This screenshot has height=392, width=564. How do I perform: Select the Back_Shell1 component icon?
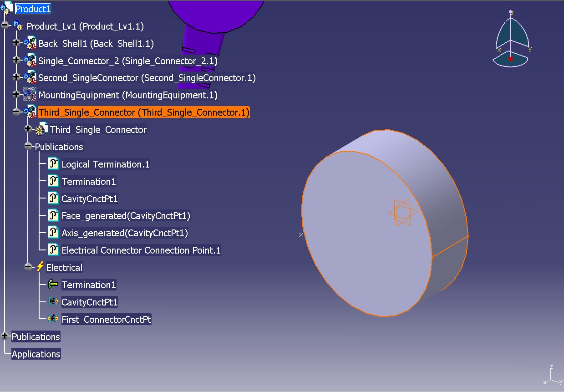pos(30,43)
